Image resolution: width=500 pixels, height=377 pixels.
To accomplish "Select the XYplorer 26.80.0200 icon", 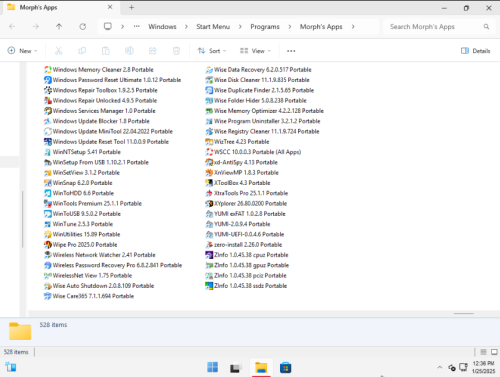I will click(x=209, y=204).
